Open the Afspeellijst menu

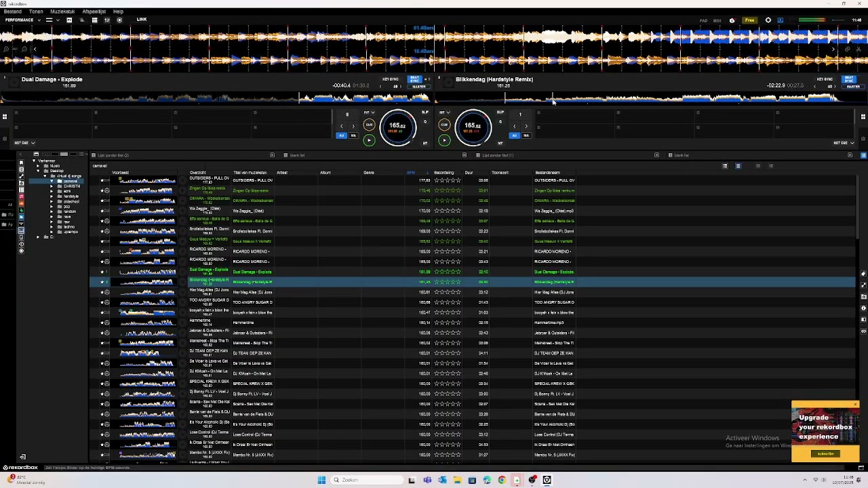click(x=94, y=12)
